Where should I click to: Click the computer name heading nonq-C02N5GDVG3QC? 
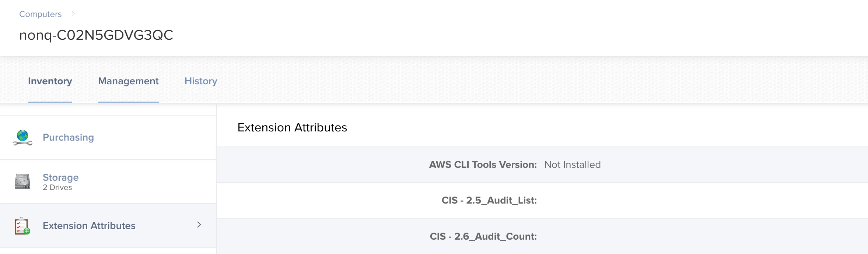(96, 35)
